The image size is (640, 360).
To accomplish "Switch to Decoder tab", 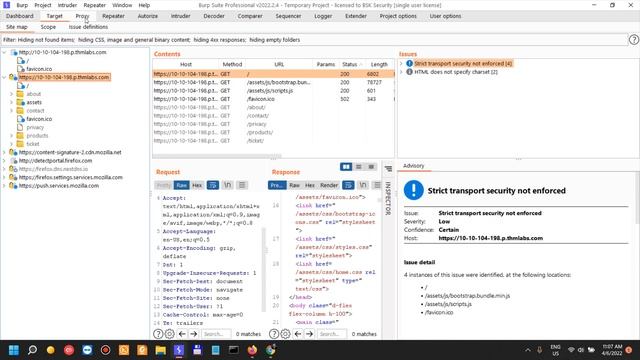I will pos(214,16).
